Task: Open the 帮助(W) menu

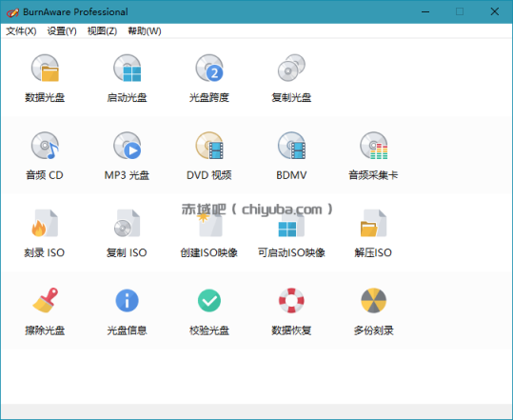Action: [x=145, y=31]
